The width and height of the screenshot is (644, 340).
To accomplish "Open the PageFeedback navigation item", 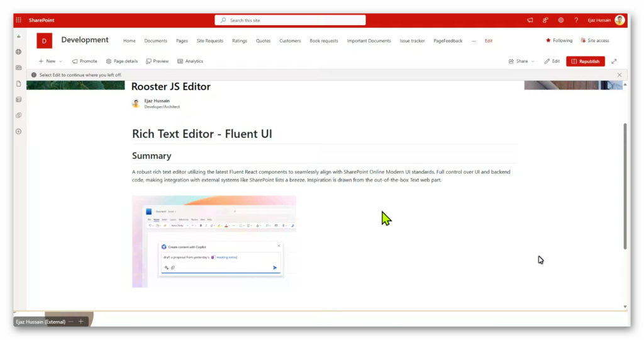I will 448,41.
